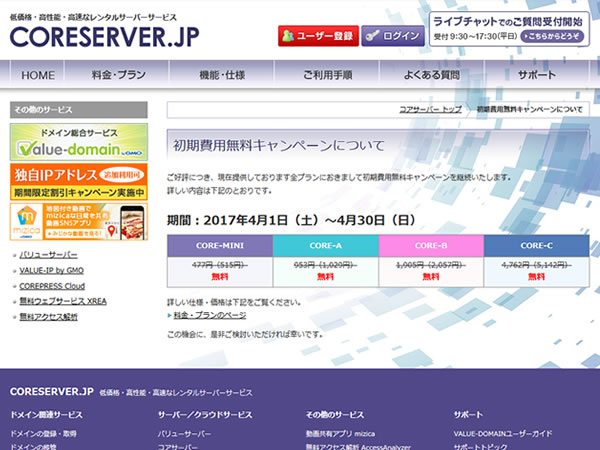This screenshot has height=450, width=600.
Task: Open the 独自IPアドレス campaign banner
Action: click(x=79, y=182)
